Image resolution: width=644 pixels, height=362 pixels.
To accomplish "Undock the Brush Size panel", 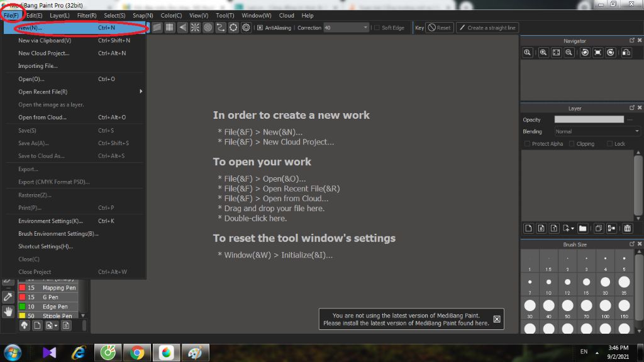I will (632, 244).
